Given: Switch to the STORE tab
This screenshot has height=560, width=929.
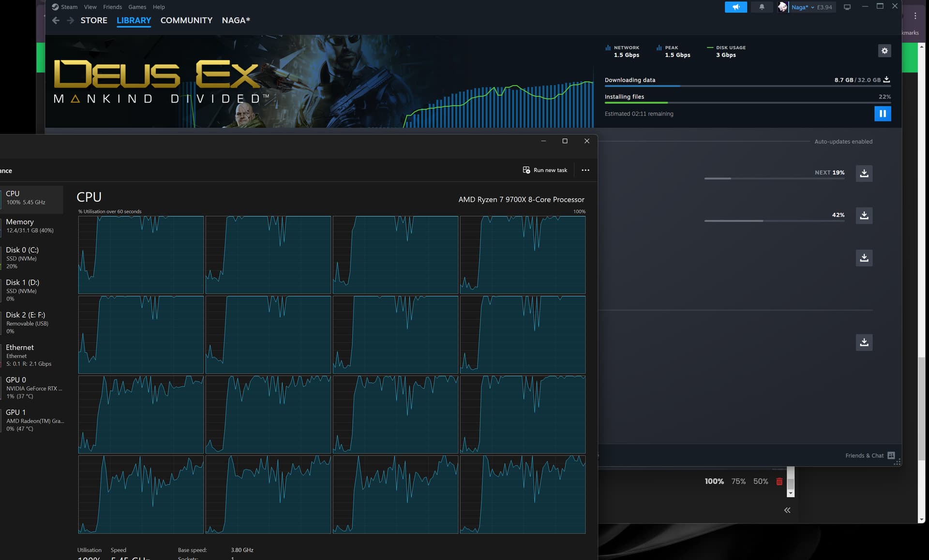Looking at the screenshot, I should [94, 20].
